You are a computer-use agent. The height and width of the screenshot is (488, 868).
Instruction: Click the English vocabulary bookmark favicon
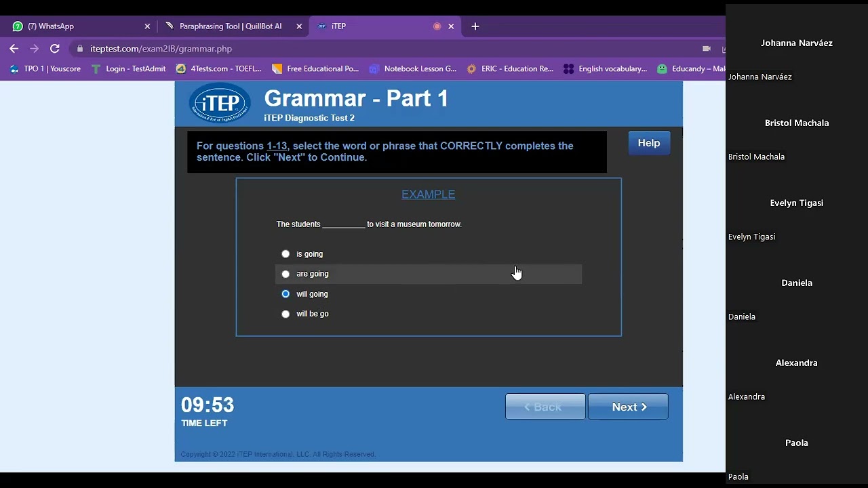(568, 68)
